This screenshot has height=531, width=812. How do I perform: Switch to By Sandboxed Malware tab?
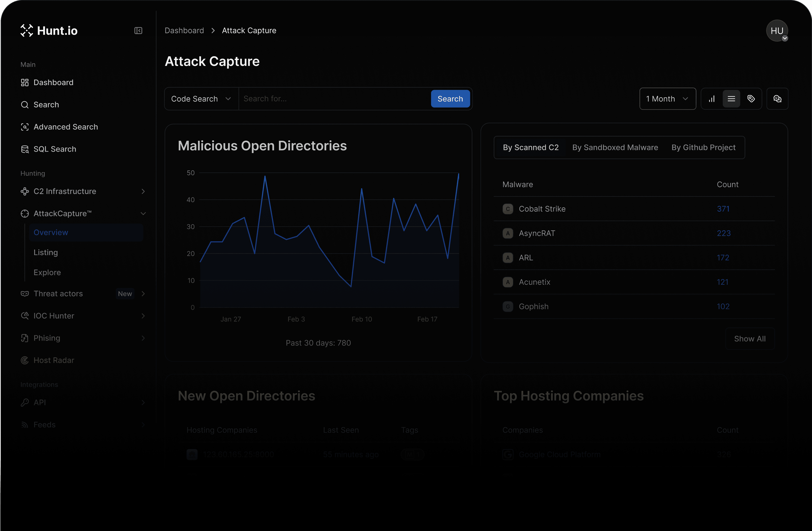click(615, 147)
